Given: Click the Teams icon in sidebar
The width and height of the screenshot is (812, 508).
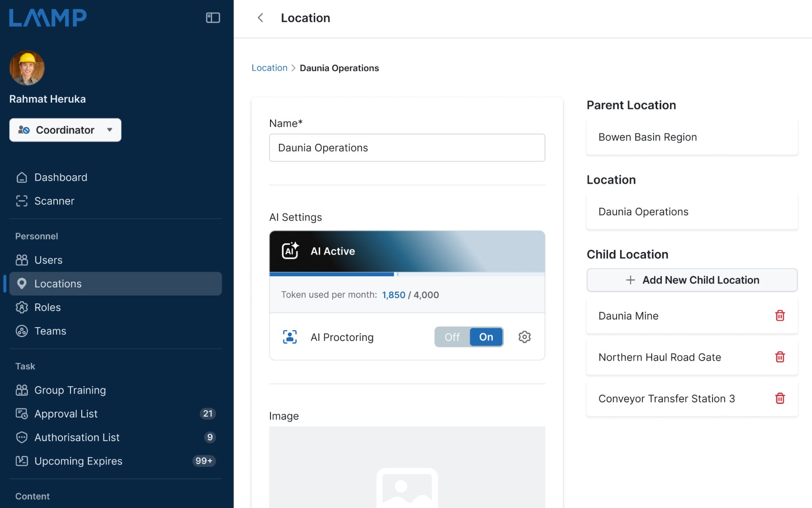Looking at the screenshot, I should (x=22, y=331).
